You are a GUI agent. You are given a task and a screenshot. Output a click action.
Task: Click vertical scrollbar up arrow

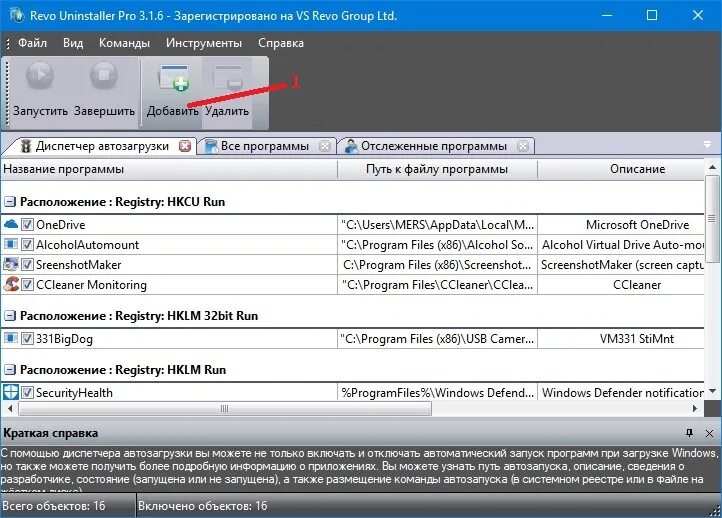click(x=712, y=167)
